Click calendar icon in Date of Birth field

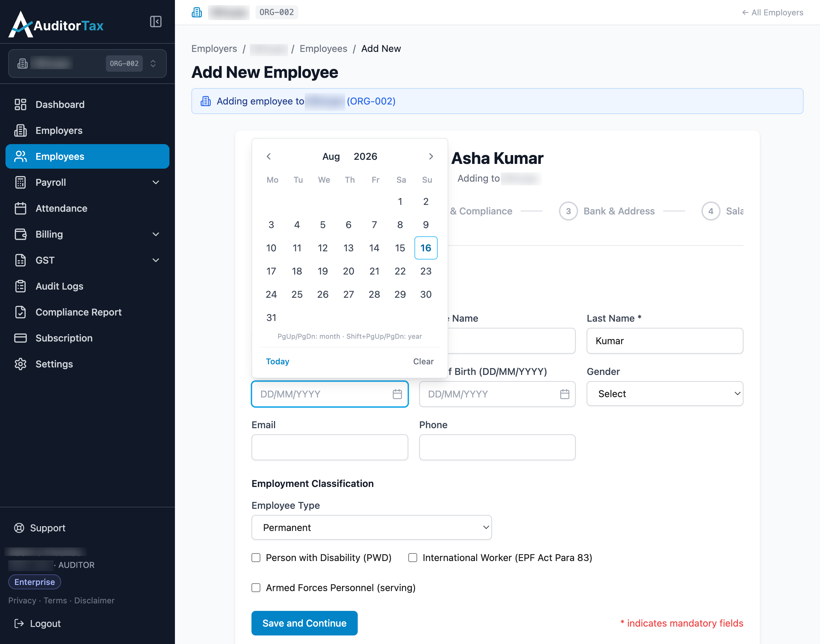(x=565, y=394)
